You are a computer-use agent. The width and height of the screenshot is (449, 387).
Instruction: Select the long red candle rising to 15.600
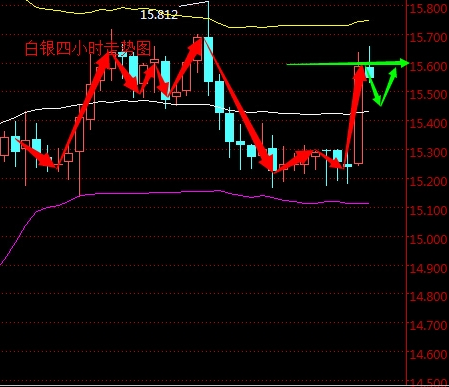click(x=359, y=115)
